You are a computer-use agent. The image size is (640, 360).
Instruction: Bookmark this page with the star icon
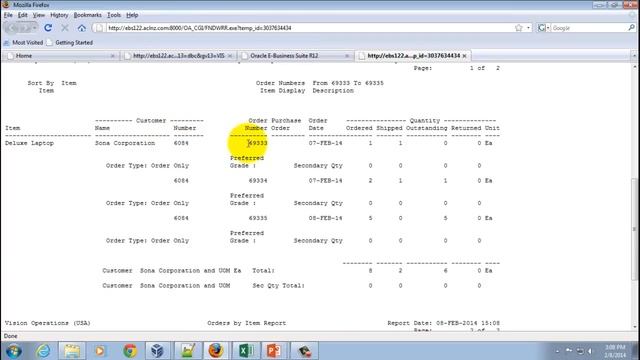519,28
